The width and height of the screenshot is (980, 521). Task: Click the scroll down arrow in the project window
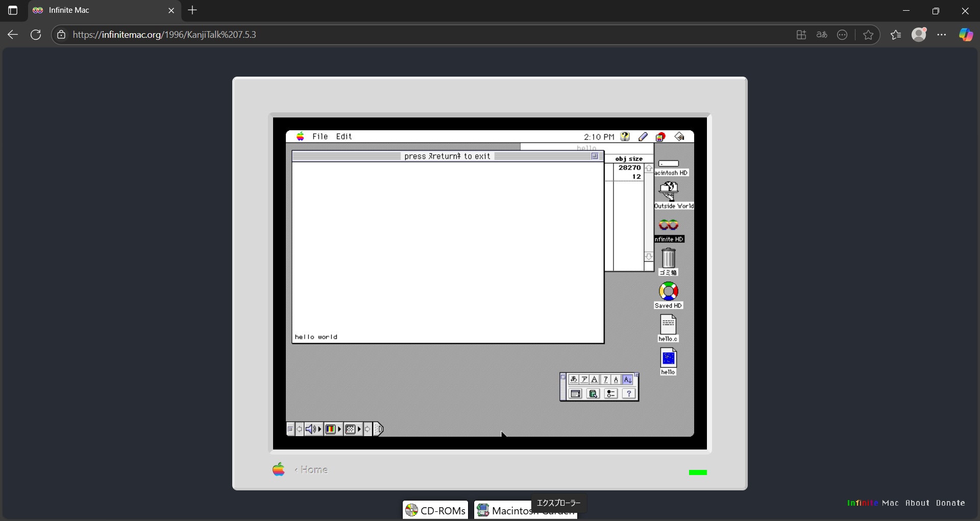tap(649, 256)
